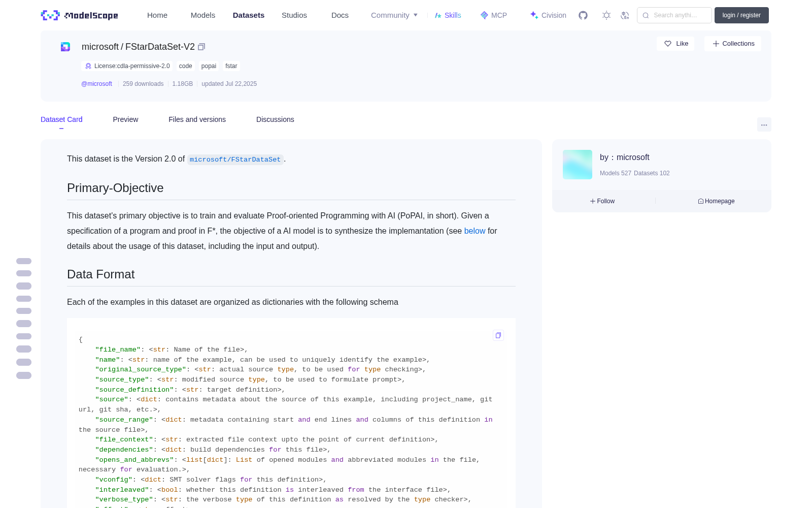Open the Discussions tab
The height and width of the screenshot is (508, 812).
(275, 119)
